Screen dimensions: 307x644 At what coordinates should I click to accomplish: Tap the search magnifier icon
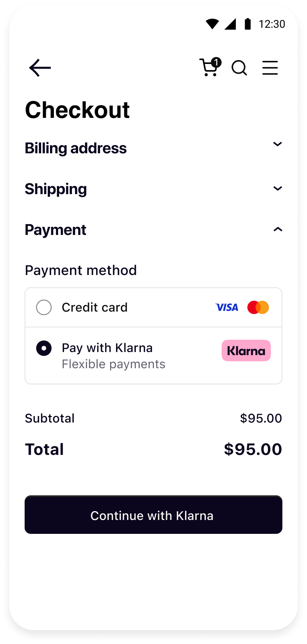tap(239, 68)
